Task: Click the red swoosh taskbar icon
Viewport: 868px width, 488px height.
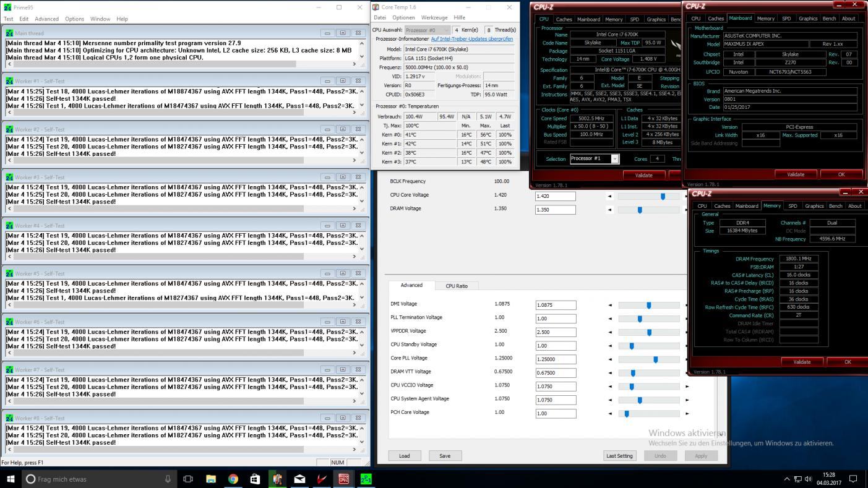Action: pos(322,479)
